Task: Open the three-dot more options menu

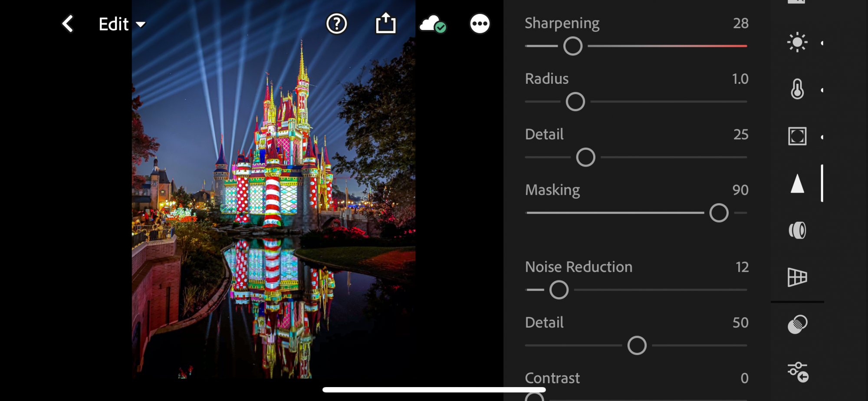Action: click(480, 24)
